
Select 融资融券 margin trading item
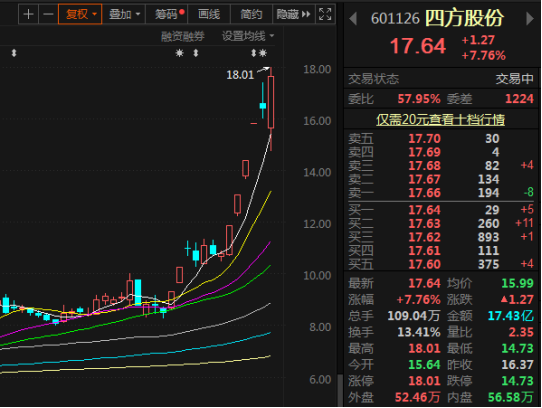[183, 36]
